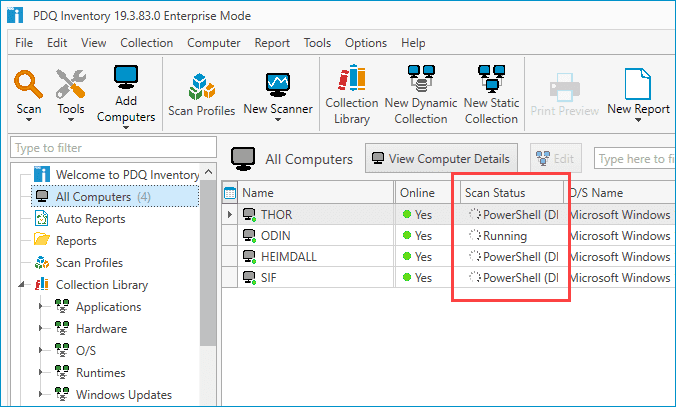This screenshot has width=676, height=407.
Task: Select All Computers in the tree
Action: click(x=115, y=197)
